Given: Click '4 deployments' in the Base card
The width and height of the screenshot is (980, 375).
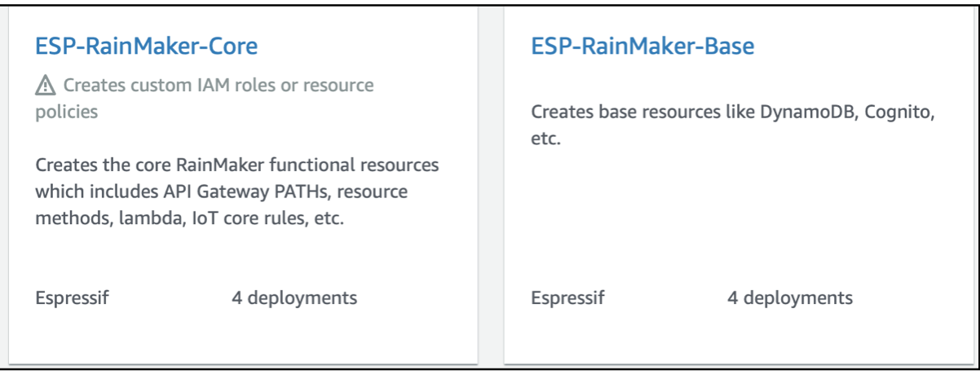Looking at the screenshot, I should click(x=790, y=298).
